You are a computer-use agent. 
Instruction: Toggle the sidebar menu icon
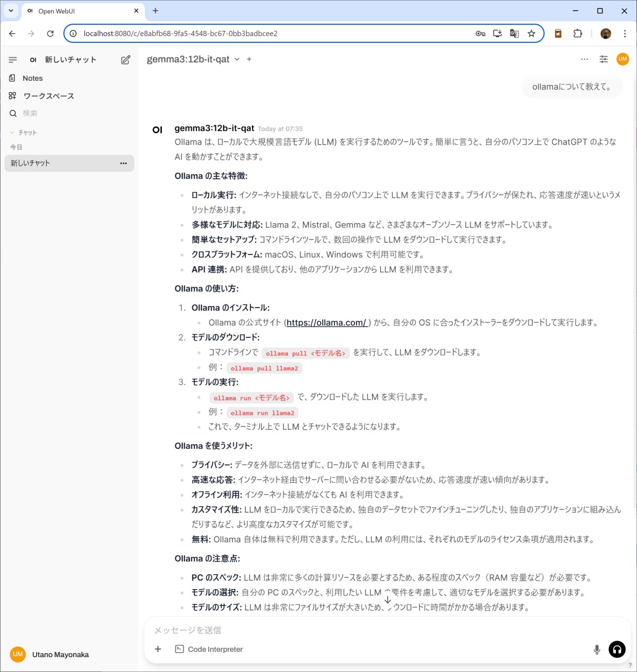click(x=13, y=59)
